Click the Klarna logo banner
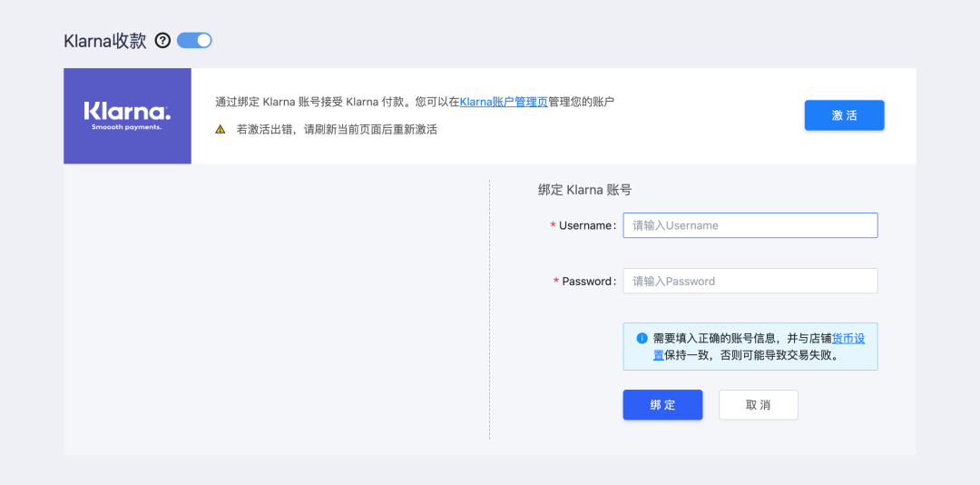This screenshot has height=485, width=980. [x=128, y=115]
